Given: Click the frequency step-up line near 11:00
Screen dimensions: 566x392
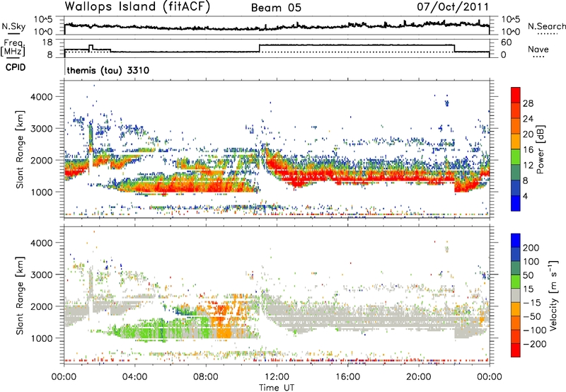Looking at the screenshot, I should click(x=260, y=48).
